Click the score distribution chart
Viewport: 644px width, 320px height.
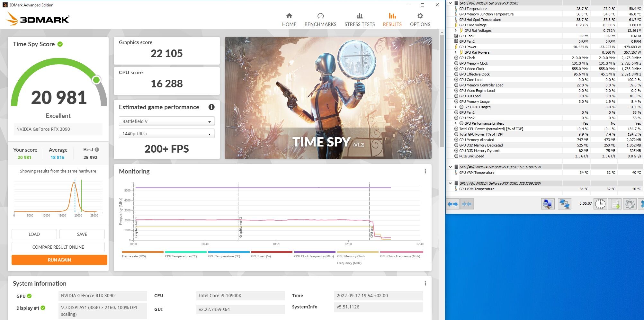point(58,198)
